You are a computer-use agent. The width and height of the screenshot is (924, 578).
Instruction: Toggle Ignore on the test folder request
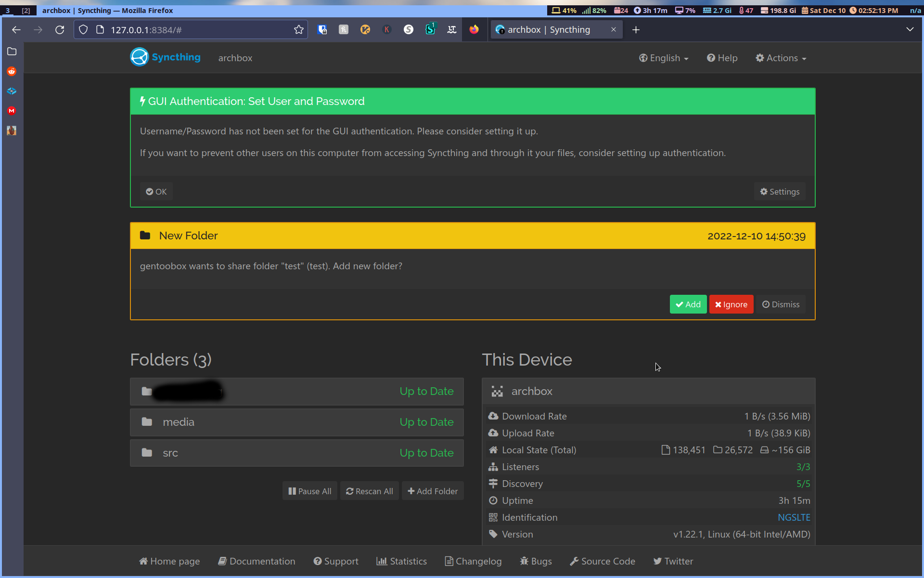point(731,304)
